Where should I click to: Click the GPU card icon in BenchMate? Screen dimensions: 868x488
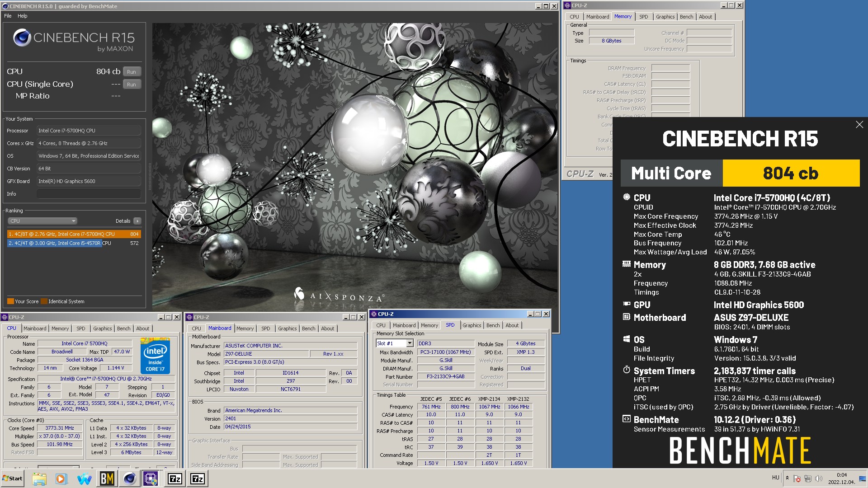[x=627, y=304]
